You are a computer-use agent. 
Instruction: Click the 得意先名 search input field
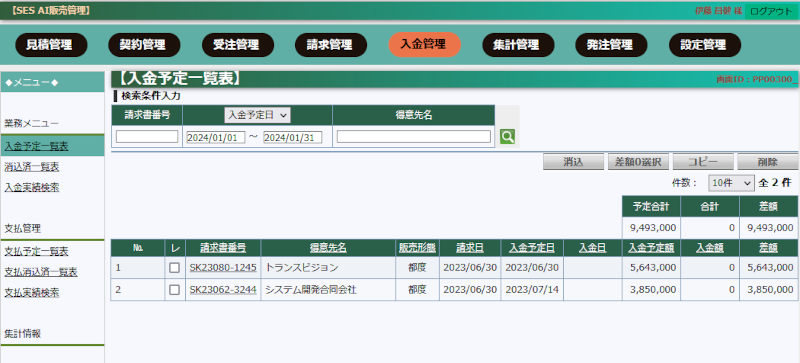414,136
